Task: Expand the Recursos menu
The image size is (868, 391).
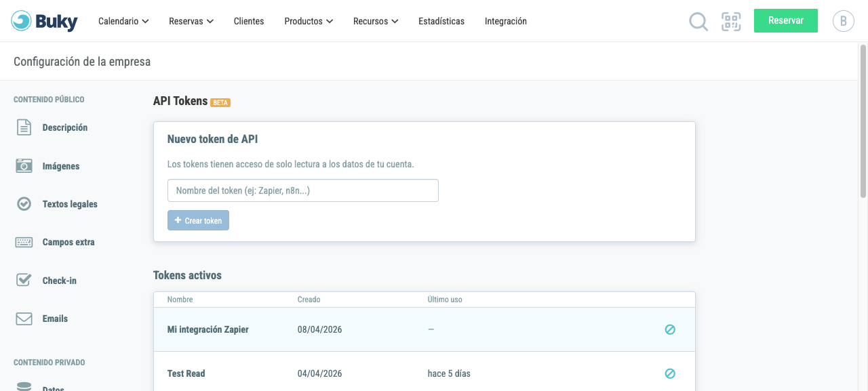Action: [x=376, y=21]
